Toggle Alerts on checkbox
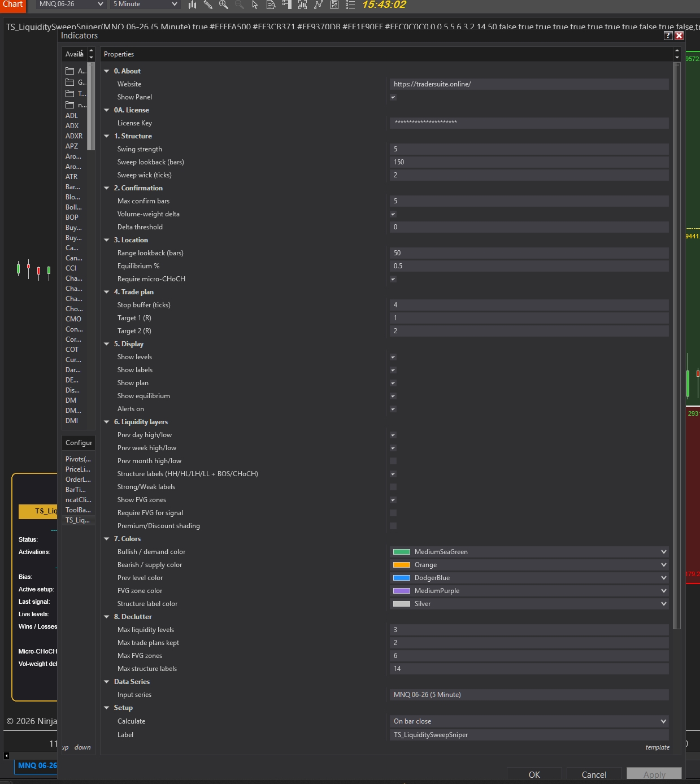Image resolution: width=700 pixels, height=784 pixels. point(393,409)
